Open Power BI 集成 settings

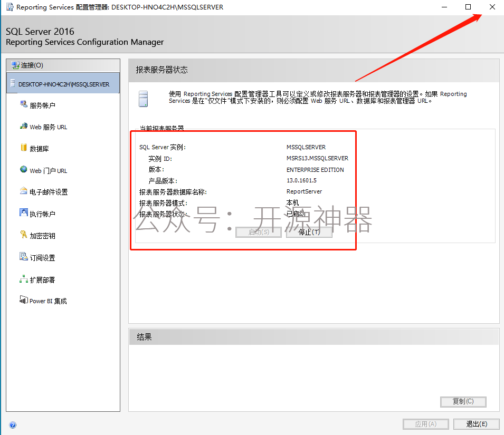[48, 301]
